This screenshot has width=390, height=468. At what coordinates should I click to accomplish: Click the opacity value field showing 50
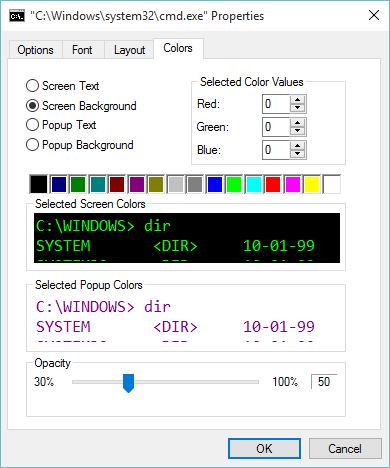click(324, 382)
